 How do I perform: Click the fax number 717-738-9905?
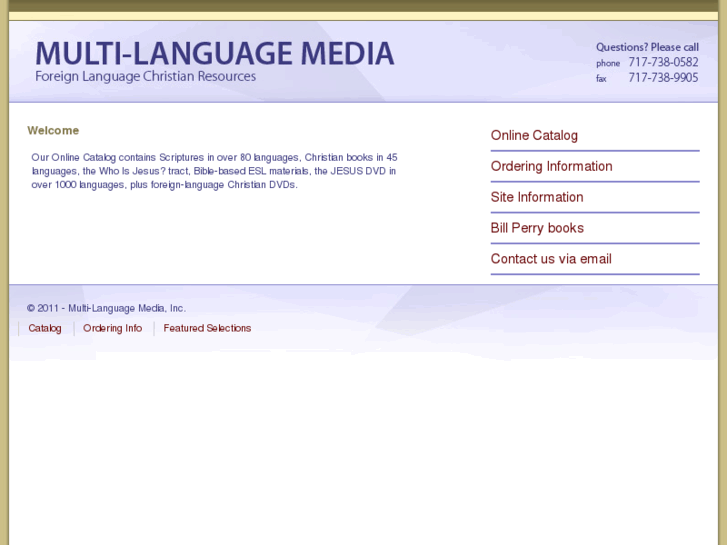(x=663, y=77)
